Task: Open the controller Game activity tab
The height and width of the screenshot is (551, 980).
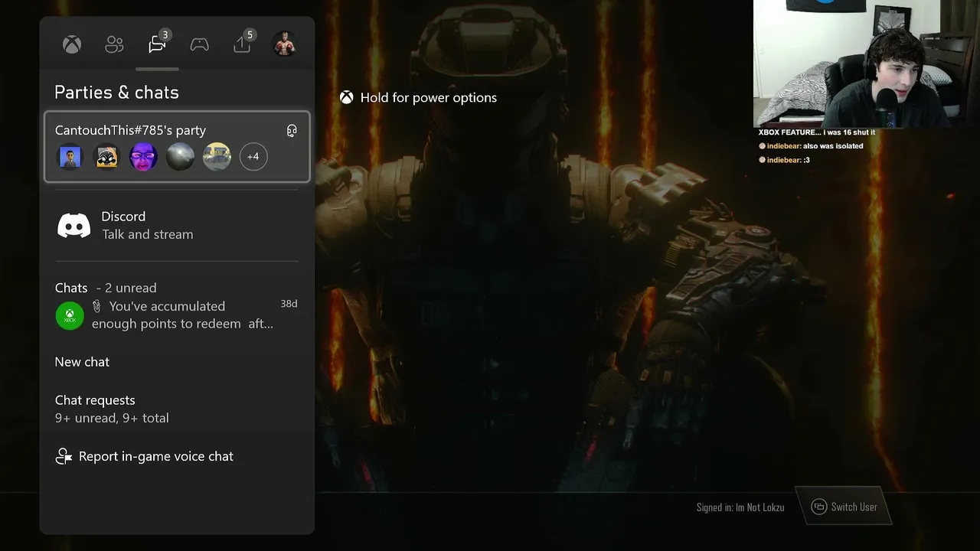Action: (200, 45)
